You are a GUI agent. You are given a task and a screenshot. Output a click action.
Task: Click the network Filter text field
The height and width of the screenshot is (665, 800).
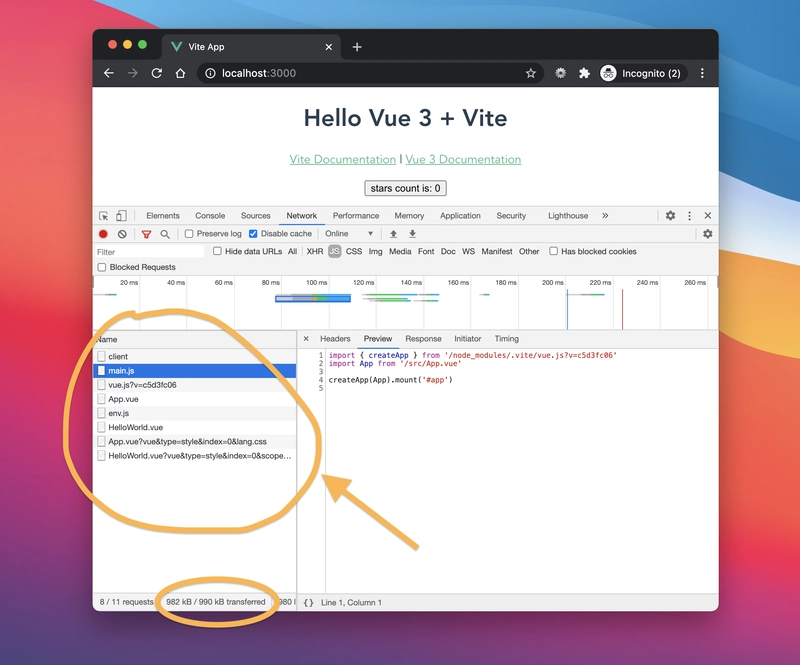click(x=149, y=252)
